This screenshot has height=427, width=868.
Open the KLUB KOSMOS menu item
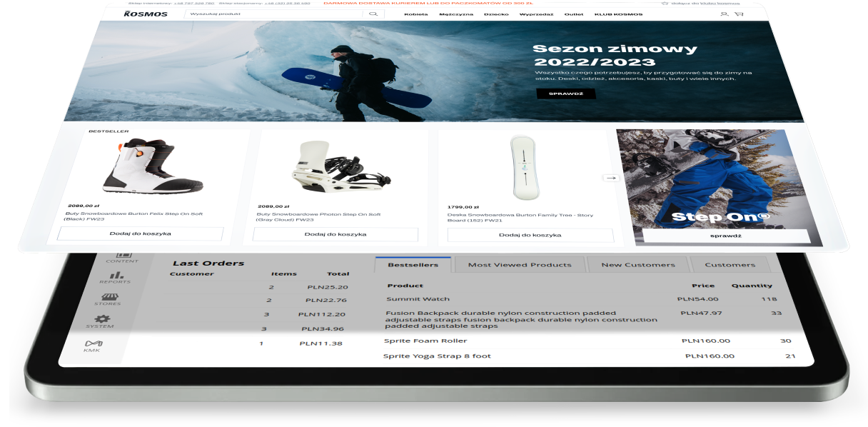(x=618, y=14)
